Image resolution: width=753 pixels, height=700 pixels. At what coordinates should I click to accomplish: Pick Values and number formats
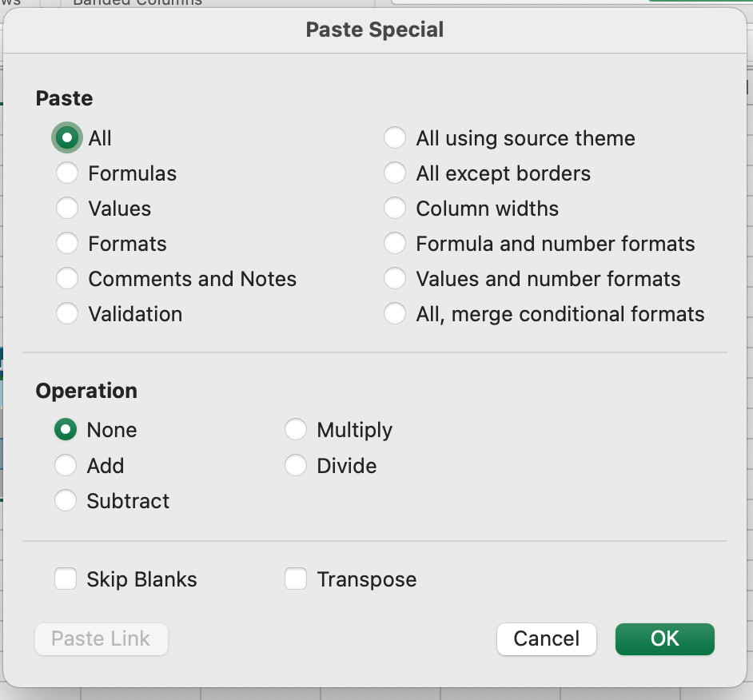coord(395,279)
